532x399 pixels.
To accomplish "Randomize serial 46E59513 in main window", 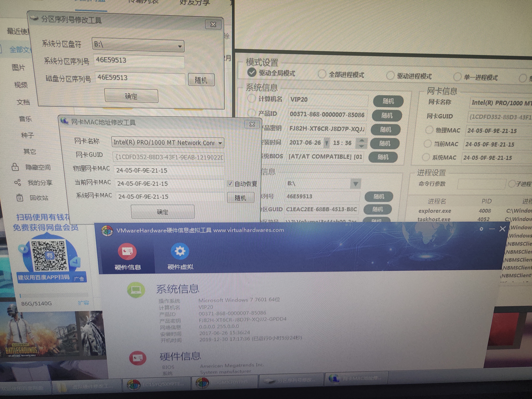I will 379,196.
